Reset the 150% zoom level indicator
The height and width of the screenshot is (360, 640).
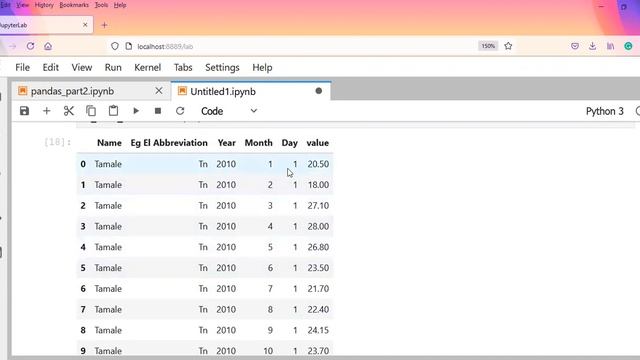pyautogui.click(x=488, y=46)
